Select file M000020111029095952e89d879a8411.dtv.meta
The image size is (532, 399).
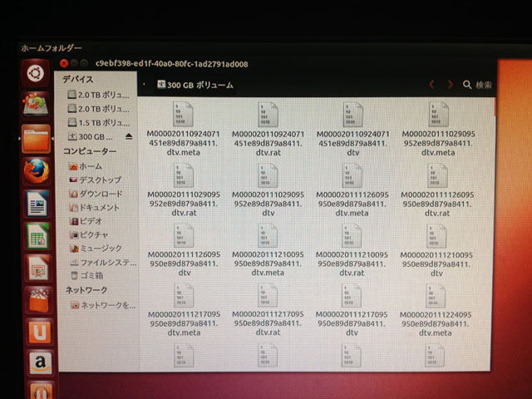(438, 129)
